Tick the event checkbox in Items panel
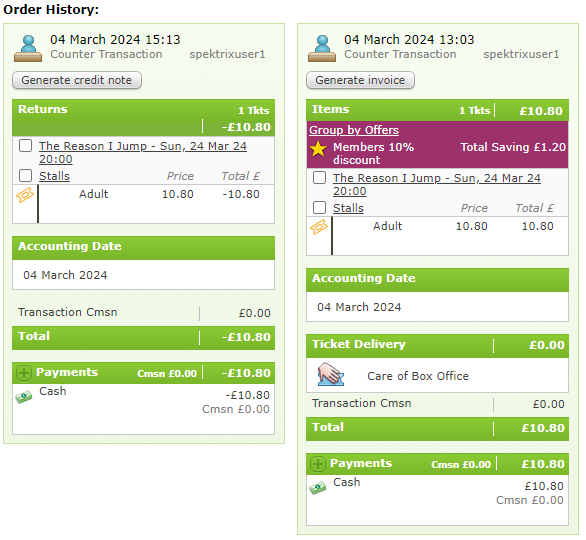This screenshot has height=540, width=586. 319,178
